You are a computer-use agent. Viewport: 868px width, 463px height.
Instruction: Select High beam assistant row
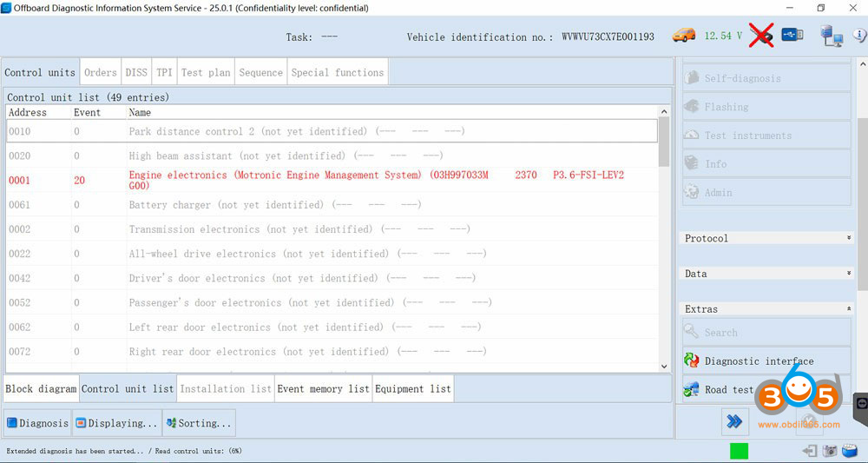pos(332,155)
